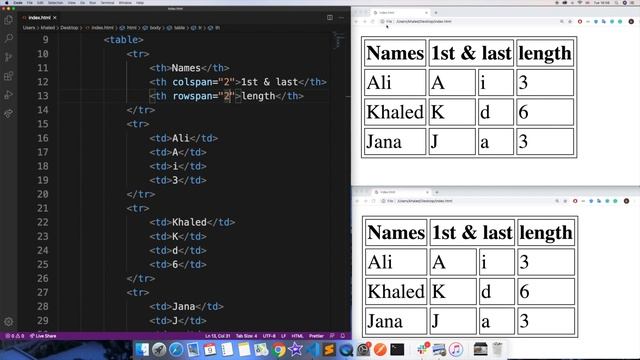This screenshot has width=640, height=360.
Task: Open Terminal from the Dock
Action: 397,350
